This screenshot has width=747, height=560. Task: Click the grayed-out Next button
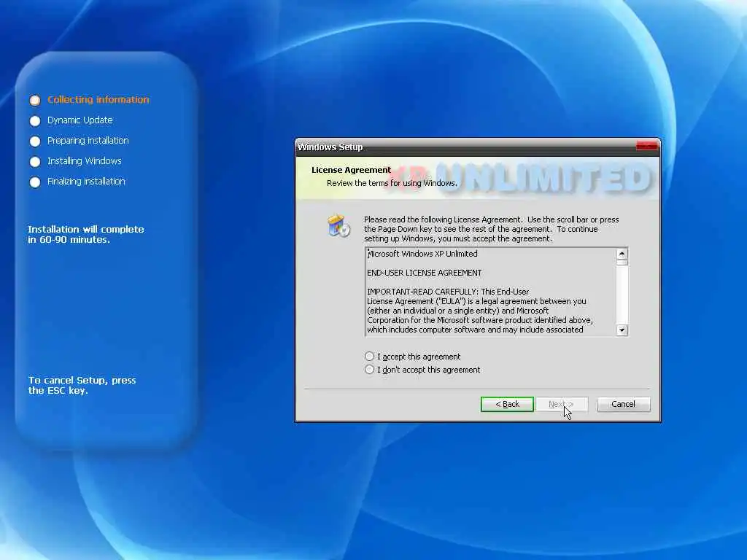(x=562, y=404)
